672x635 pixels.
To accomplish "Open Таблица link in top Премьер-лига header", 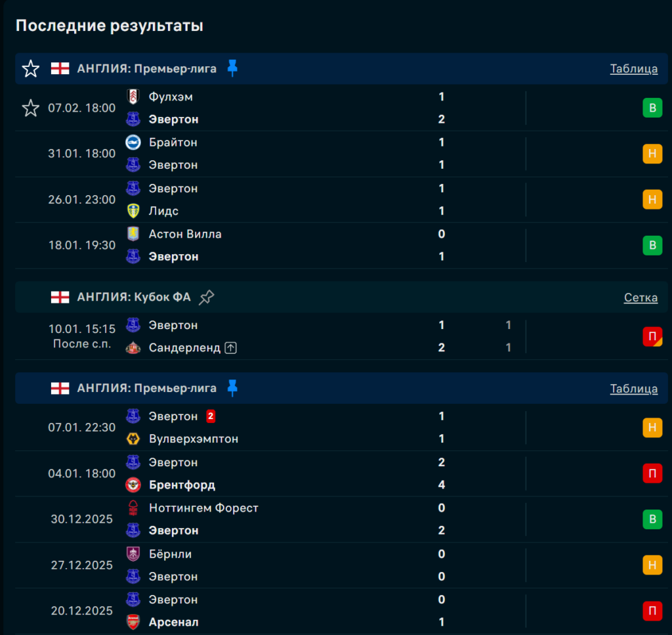I will 633,68.
